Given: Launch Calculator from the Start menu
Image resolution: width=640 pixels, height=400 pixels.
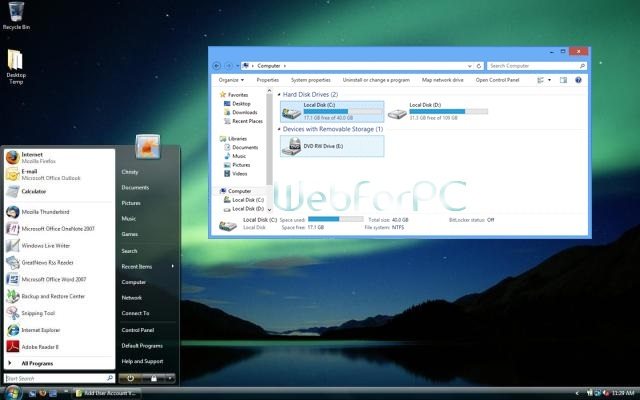Looking at the screenshot, I should [x=59, y=191].
